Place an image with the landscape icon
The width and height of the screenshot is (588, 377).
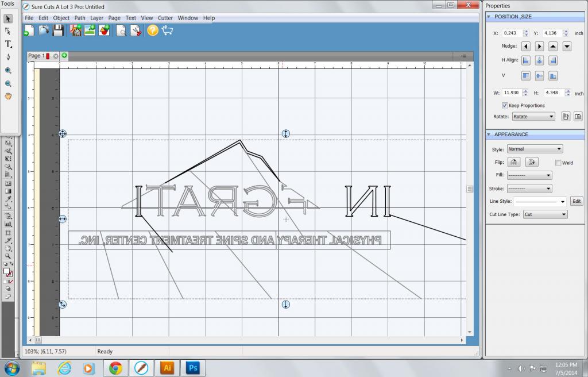(x=90, y=30)
